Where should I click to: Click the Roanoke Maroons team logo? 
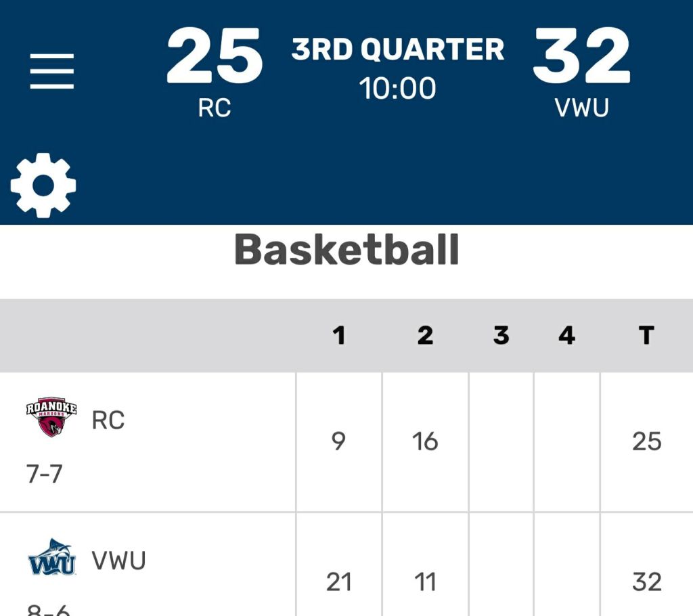coord(51,417)
